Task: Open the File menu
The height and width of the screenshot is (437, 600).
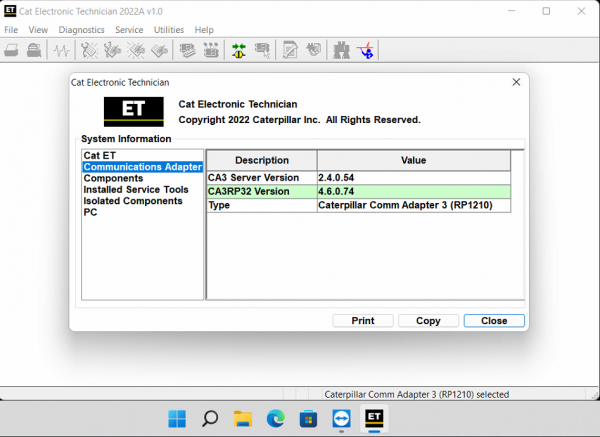Action: (11, 30)
